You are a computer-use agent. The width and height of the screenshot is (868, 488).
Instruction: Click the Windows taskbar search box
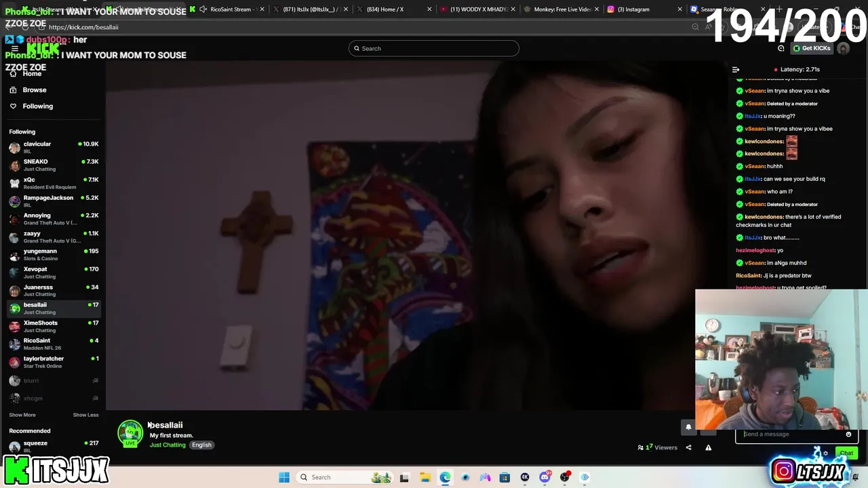point(345,477)
